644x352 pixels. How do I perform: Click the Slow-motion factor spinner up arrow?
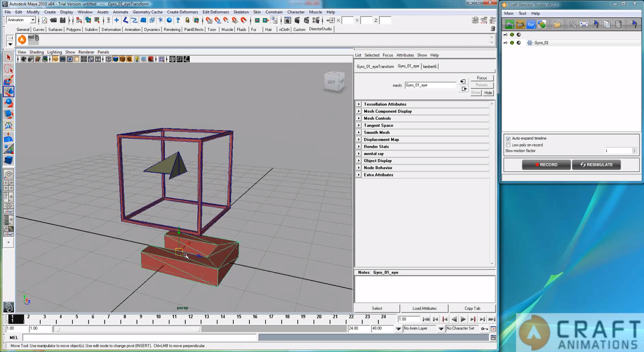[x=634, y=149]
